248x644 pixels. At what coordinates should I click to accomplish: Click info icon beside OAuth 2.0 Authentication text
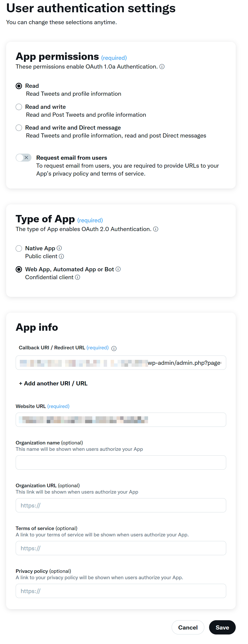click(x=156, y=229)
